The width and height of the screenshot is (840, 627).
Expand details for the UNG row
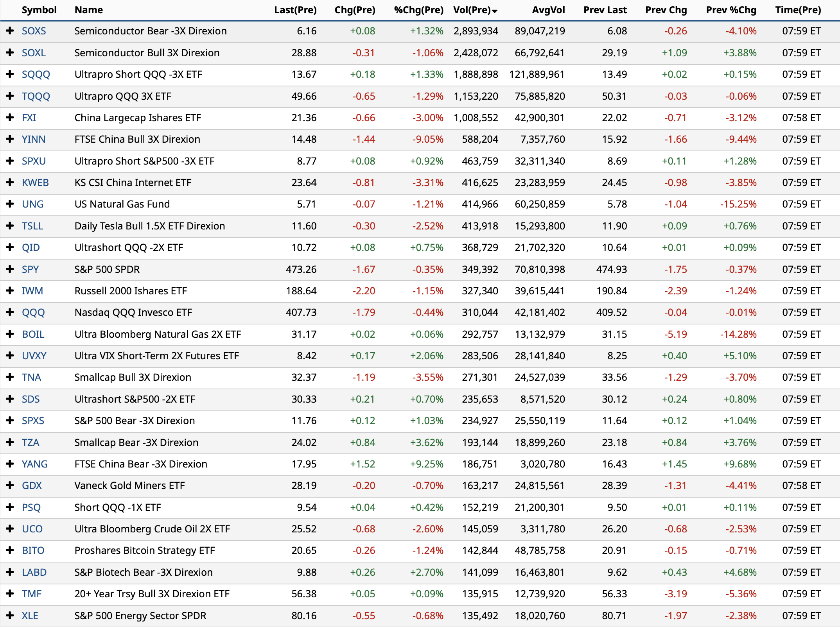tap(10, 204)
